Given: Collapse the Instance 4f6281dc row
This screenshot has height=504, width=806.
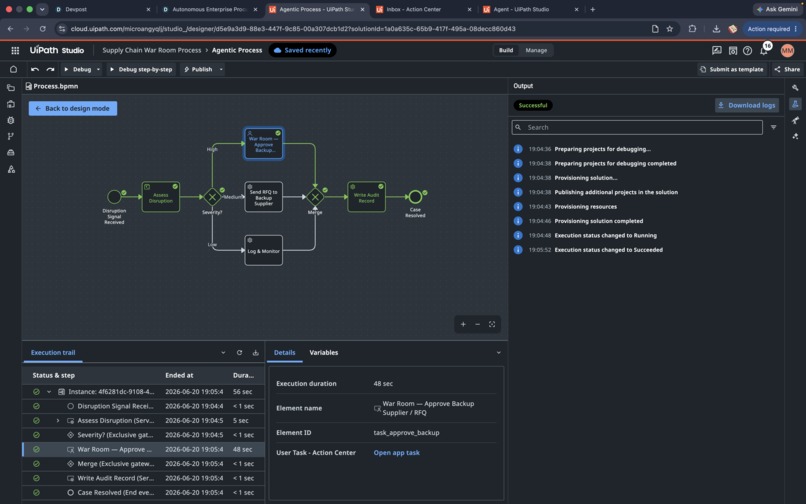Looking at the screenshot, I should [x=49, y=392].
